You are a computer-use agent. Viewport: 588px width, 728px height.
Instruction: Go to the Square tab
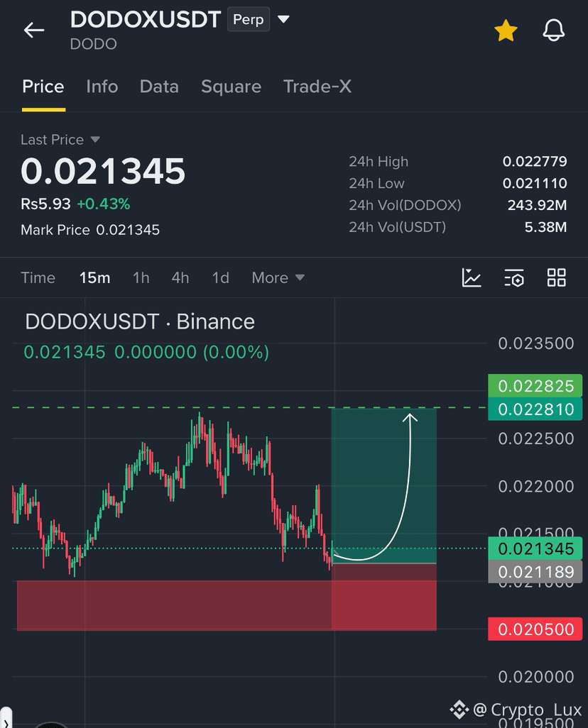click(x=231, y=87)
